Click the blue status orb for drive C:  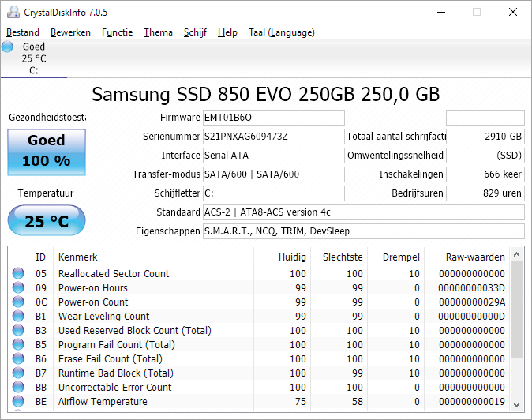pos(7,47)
